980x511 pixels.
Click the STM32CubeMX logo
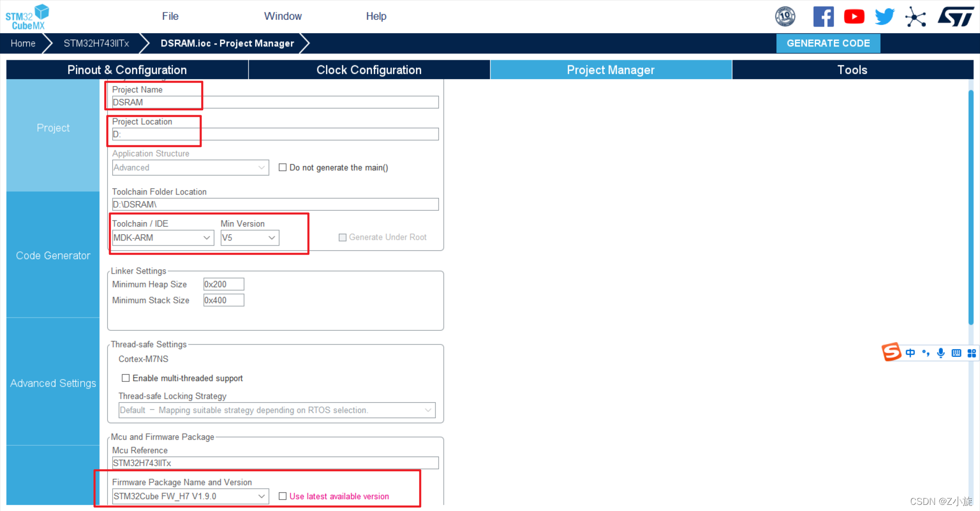point(27,17)
